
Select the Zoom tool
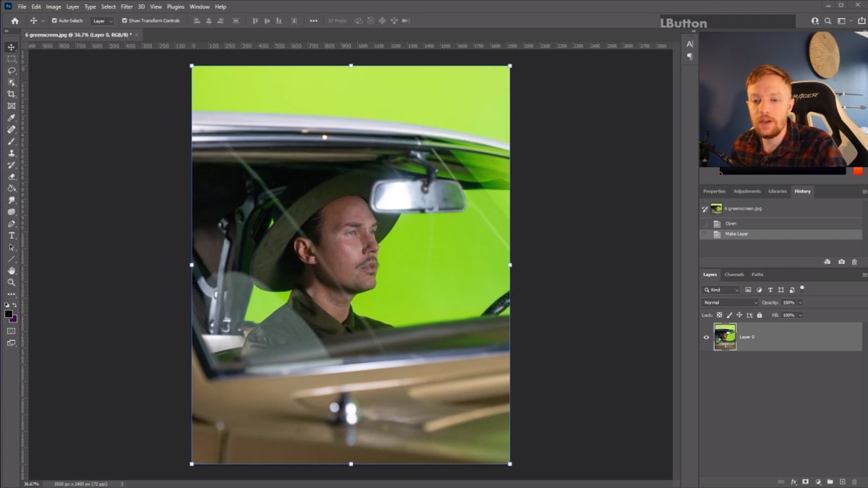click(x=11, y=283)
